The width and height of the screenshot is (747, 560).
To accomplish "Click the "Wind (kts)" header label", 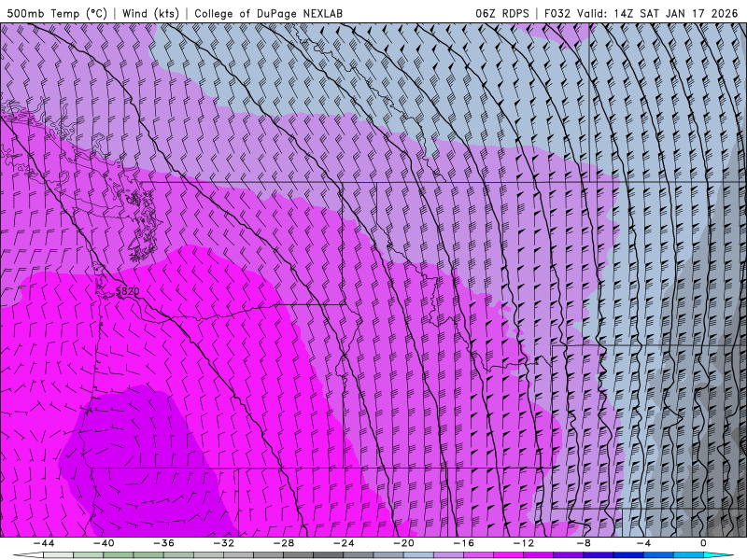I will 150,13.
